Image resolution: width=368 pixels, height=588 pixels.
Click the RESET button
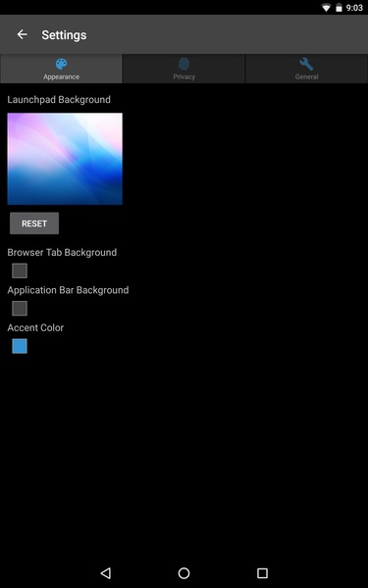[x=34, y=223]
